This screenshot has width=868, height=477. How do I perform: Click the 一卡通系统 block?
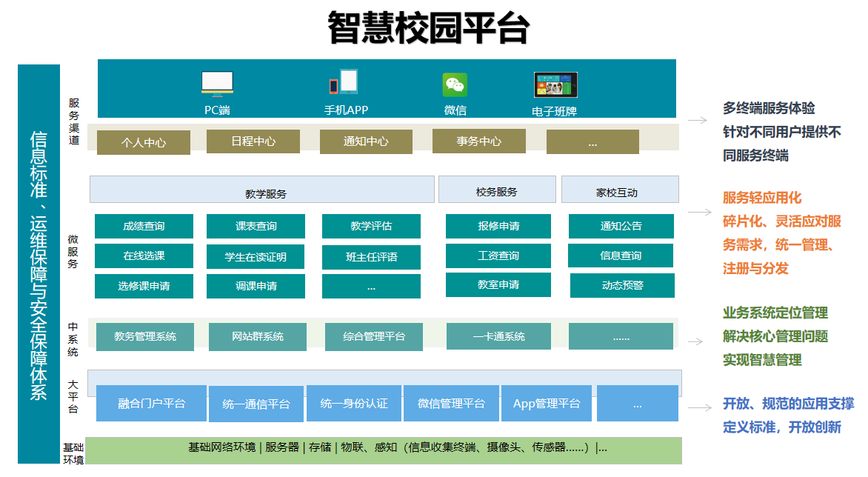pos(498,336)
